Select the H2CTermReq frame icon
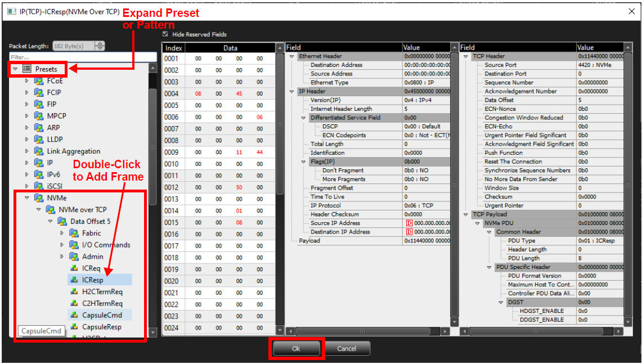Screen dimensions: 642x364 [74, 291]
